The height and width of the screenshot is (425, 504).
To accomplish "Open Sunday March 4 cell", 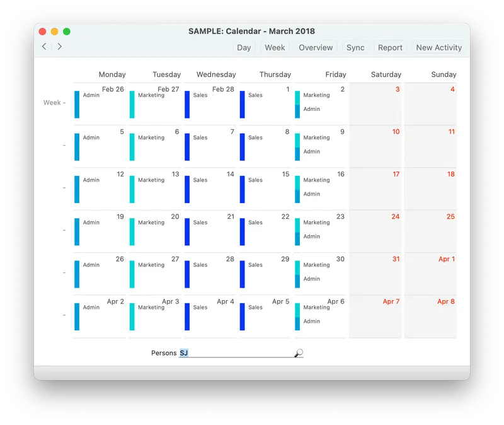I will pos(430,104).
